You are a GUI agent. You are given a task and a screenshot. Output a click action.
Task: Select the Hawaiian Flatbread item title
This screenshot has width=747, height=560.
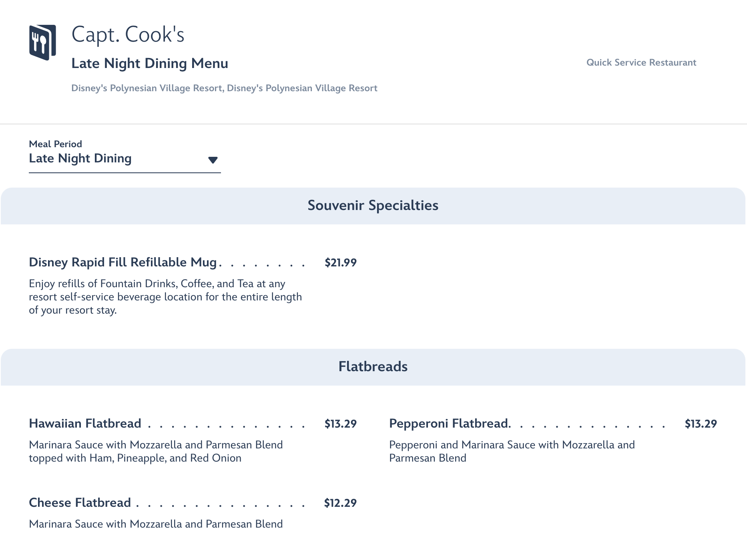click(x=85, y=424)
